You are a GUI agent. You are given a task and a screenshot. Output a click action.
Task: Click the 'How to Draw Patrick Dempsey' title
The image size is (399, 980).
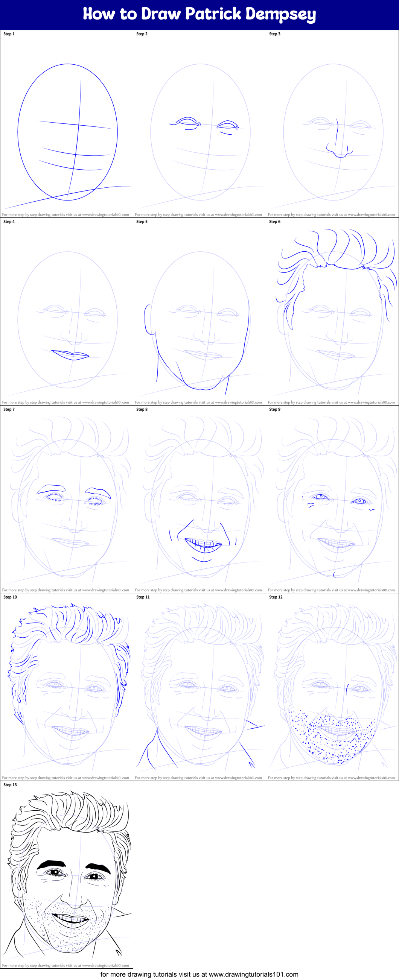(x=200, y=14)
